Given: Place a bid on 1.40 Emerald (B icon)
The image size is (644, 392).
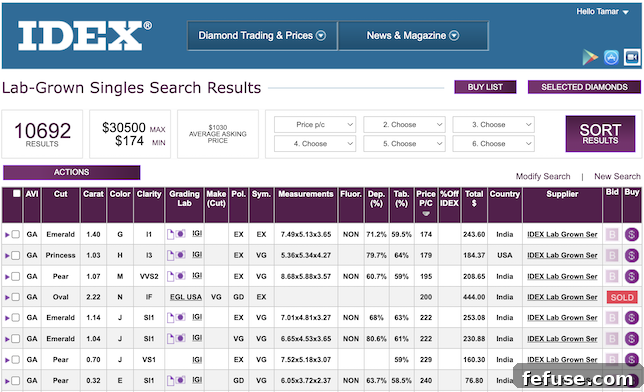Looking at the screenshot, I should click(612, 235).
